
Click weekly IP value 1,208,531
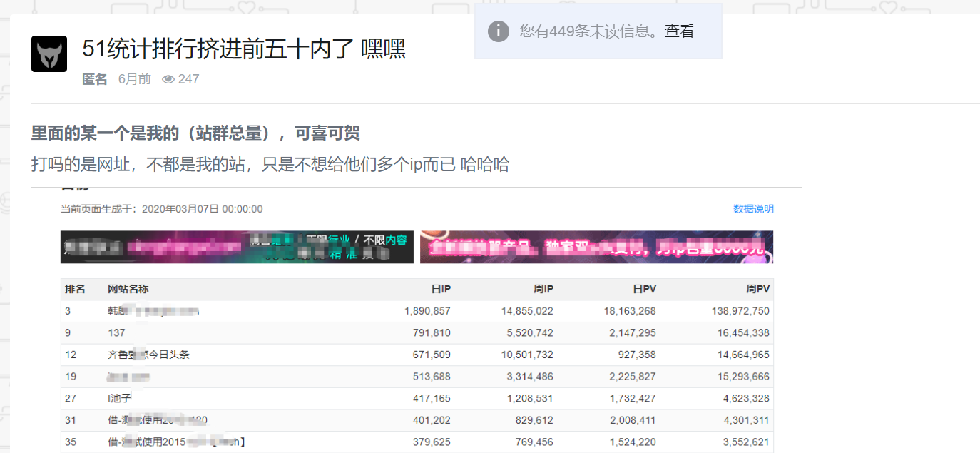530,398
